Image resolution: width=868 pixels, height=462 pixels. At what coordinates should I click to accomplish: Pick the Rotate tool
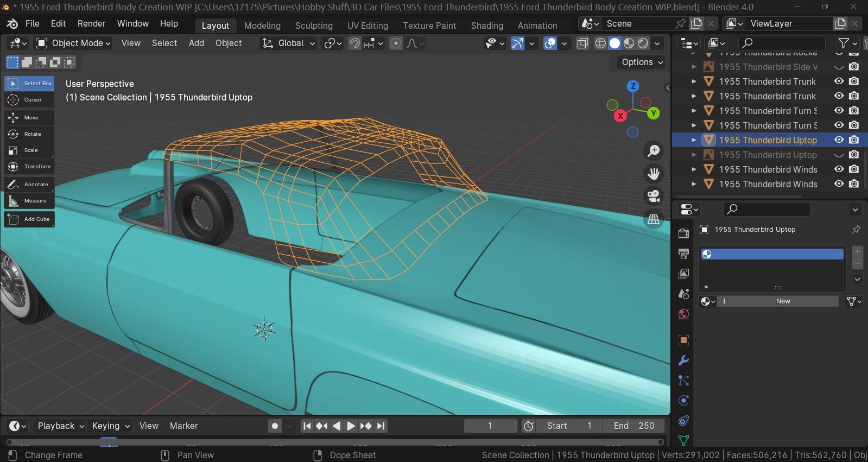[29, 134]
